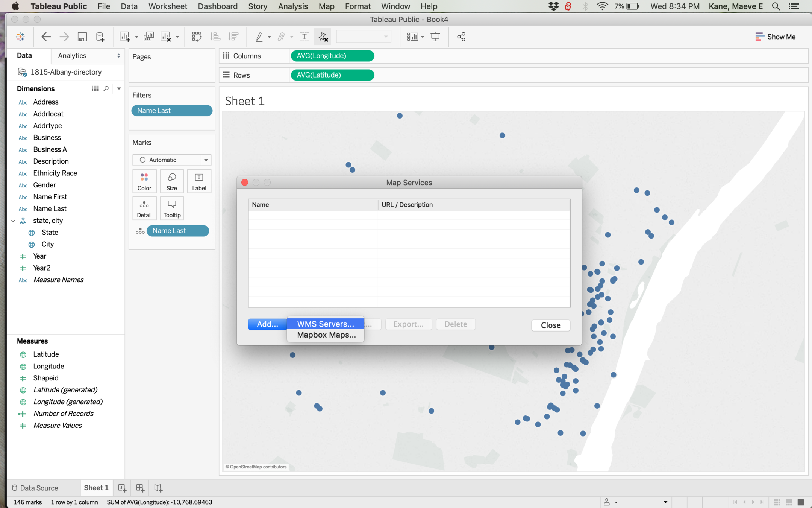Toggle Show Me panel
Screen dimensions: 812x508
775,37
